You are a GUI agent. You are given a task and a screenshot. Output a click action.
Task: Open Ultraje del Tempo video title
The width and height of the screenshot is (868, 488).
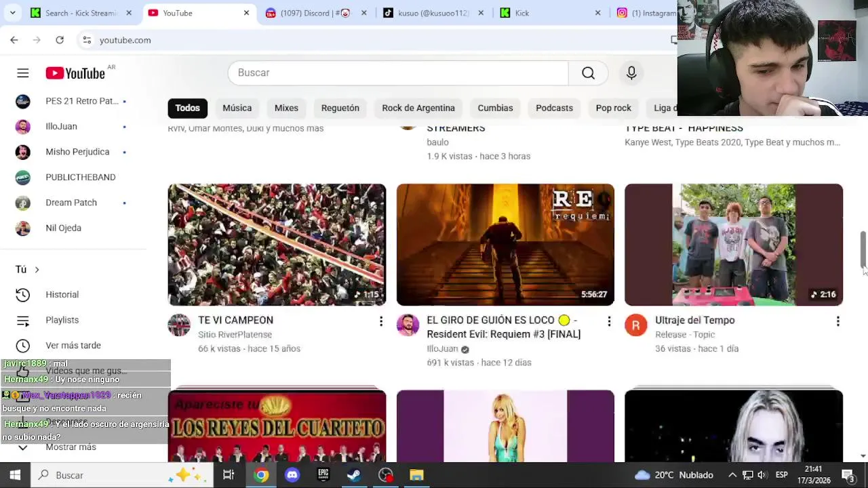[x=694, y=320]
